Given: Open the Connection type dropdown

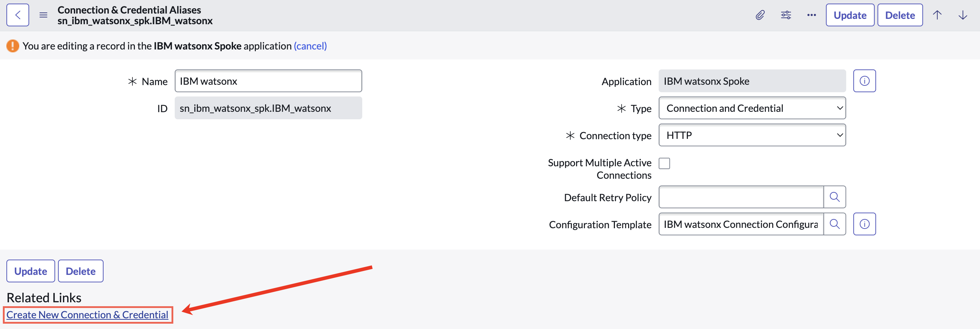Looking at the screenshot, I should pyautogui.click(x=752, y=135).
